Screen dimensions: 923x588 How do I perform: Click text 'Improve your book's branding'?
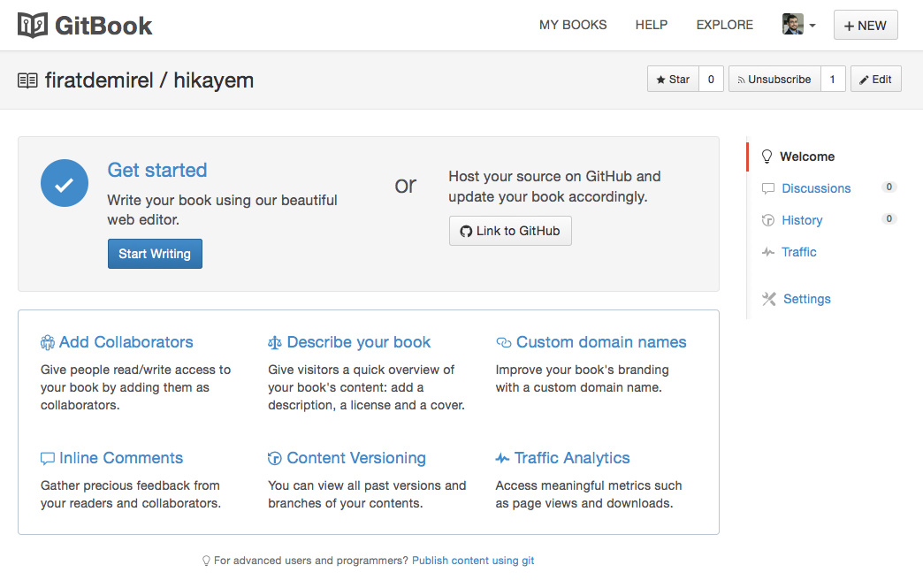coord(582,370)
